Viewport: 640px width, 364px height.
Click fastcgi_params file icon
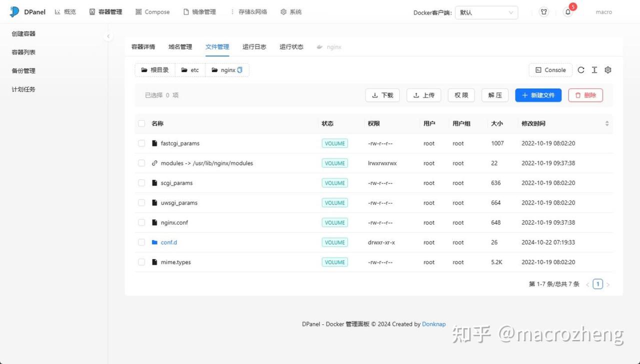point(154,143)
